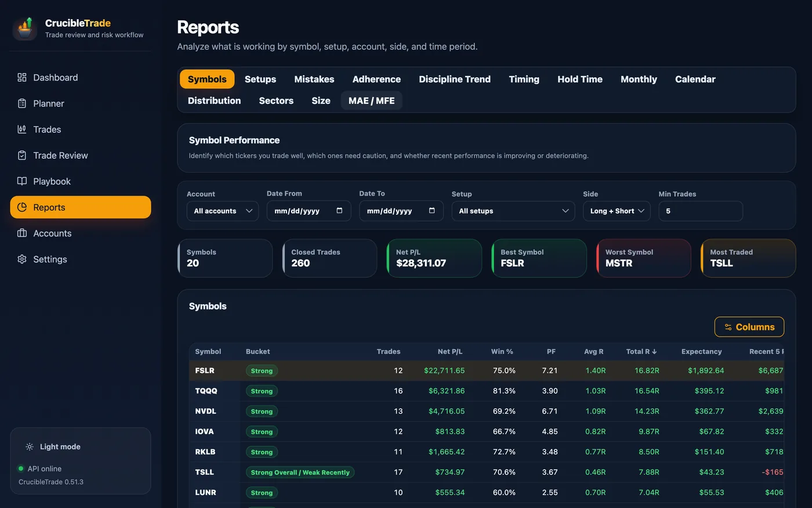Click the Settings gear icon
The height and width of the screenshot is (508, 812).
(x=22, y=259)
